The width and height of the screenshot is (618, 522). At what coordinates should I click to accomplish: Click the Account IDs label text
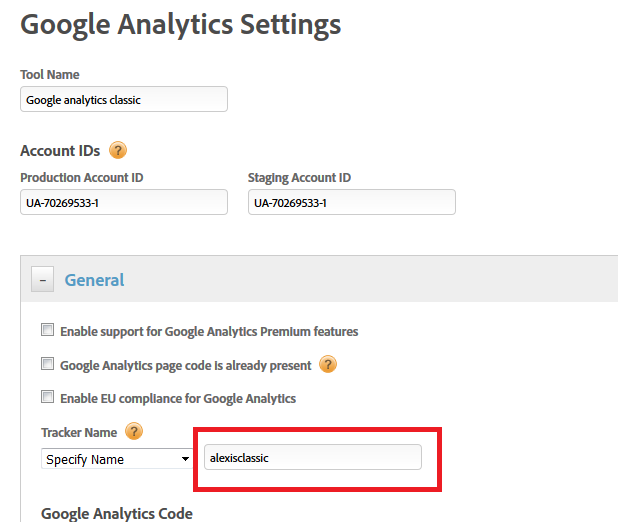[x=60, y=151]
